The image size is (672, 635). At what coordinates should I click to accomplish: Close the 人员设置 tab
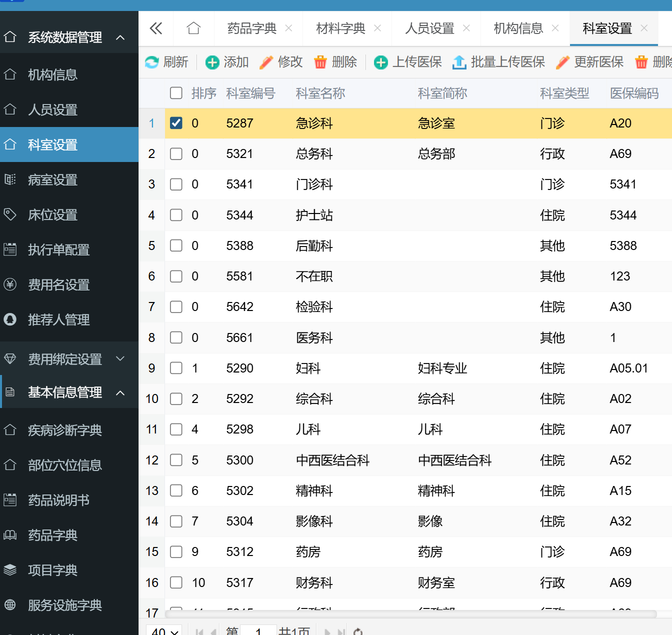466,28
